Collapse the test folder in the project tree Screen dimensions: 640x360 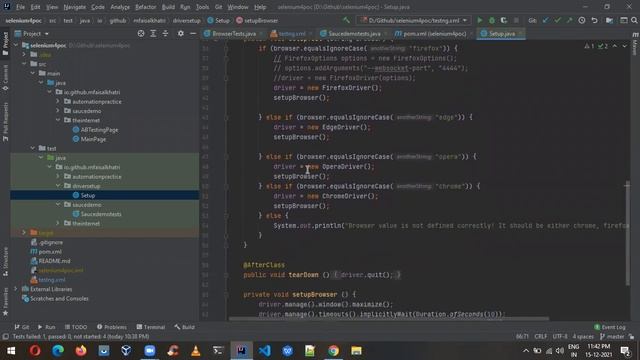click(33, 148)
